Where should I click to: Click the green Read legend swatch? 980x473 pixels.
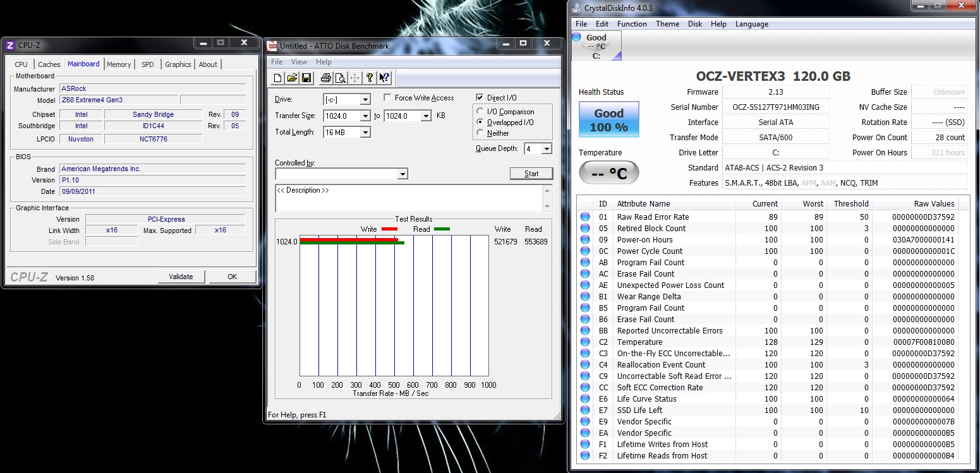click(442, 229)
